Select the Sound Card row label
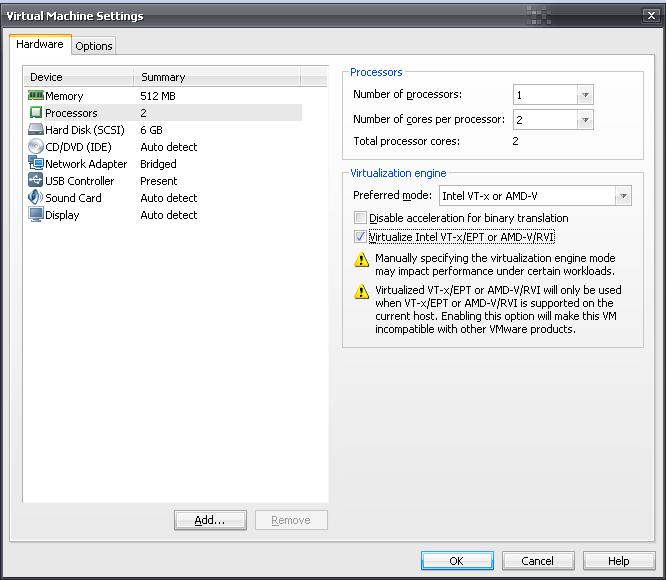666x580 pixels. click(73, 198)
